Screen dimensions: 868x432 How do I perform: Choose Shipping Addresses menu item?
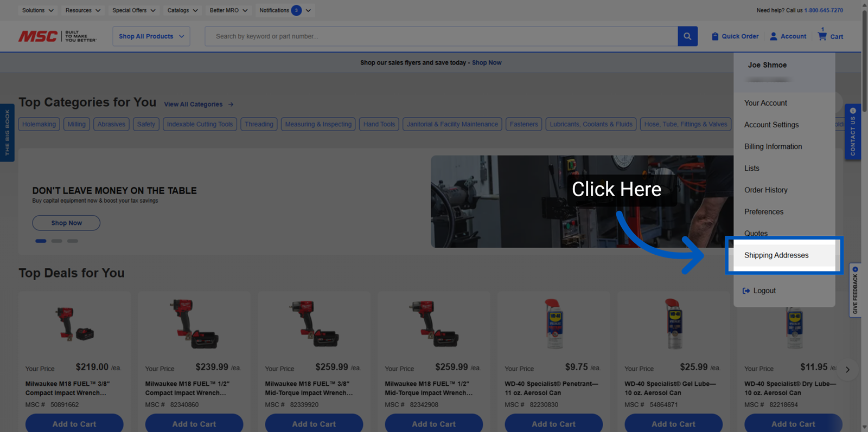[x=784, y=255]
